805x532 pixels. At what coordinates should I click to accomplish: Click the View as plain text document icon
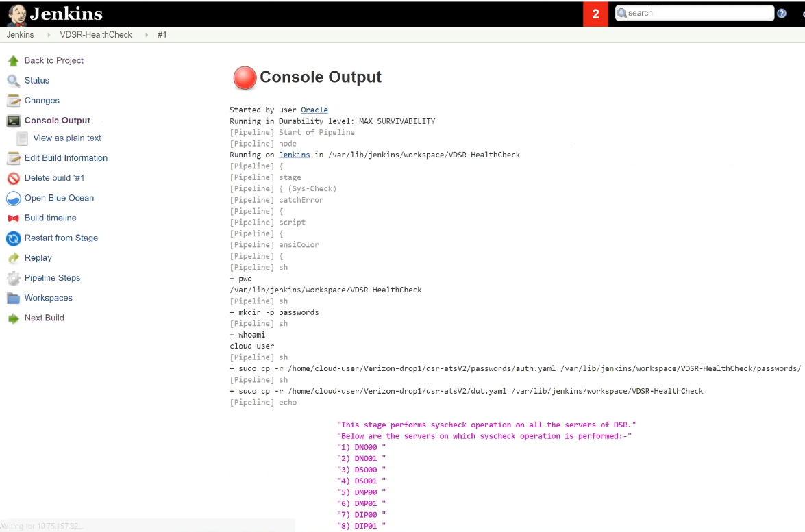(x=23, y=138)
